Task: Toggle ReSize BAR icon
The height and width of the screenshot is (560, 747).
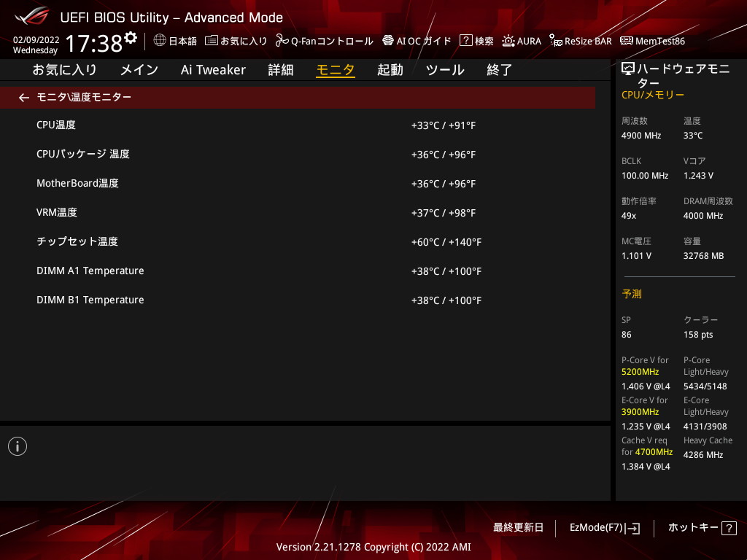Action: point(555,41)
